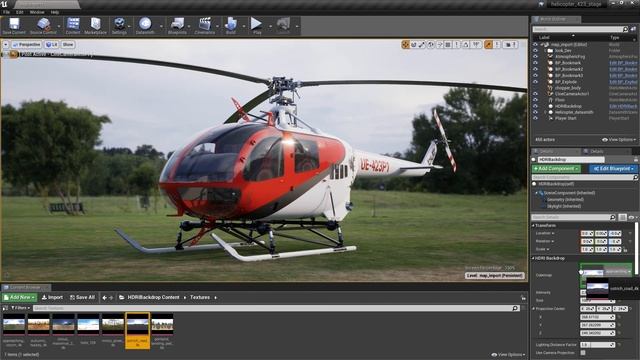The width and height of the screenshot is (640, 360).
Task: Click the Cinematics clapperboard icon
Action: [204, 25]
